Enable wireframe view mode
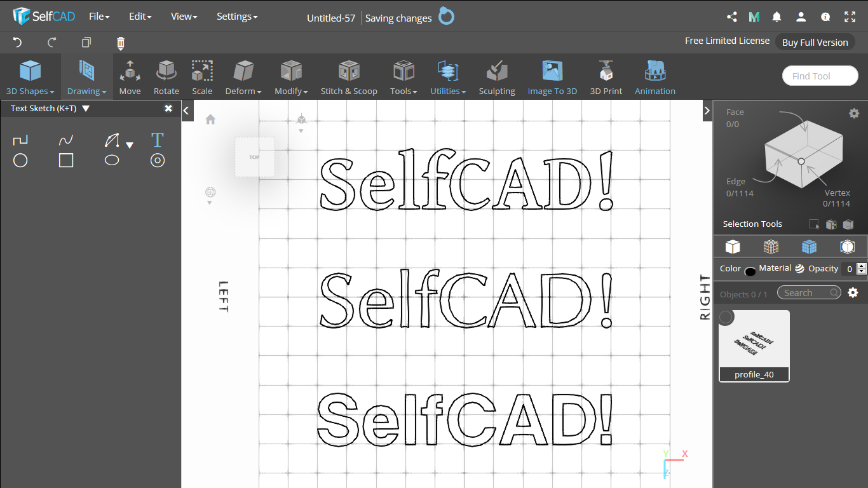 coord(771,247)
